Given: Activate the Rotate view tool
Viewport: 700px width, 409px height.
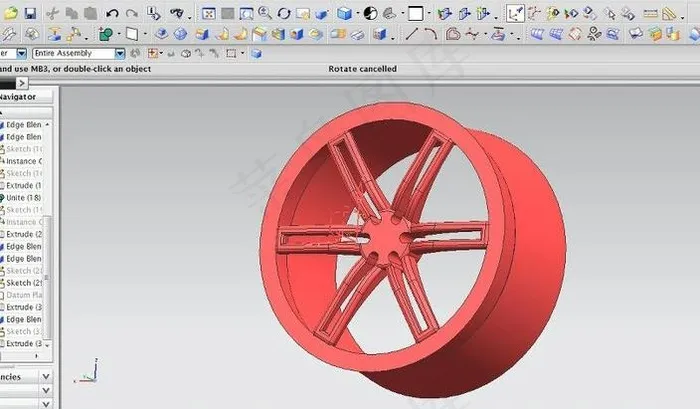Looking at the screenshot, I should click(284, 13).
